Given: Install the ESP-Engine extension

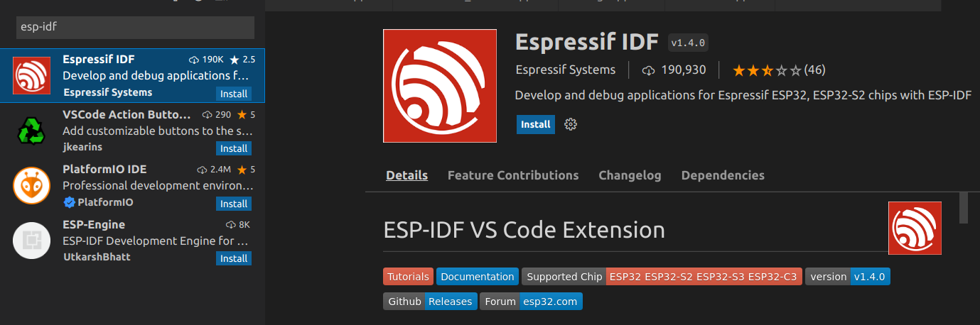Looking at the screenshot, I should (233, 258).
